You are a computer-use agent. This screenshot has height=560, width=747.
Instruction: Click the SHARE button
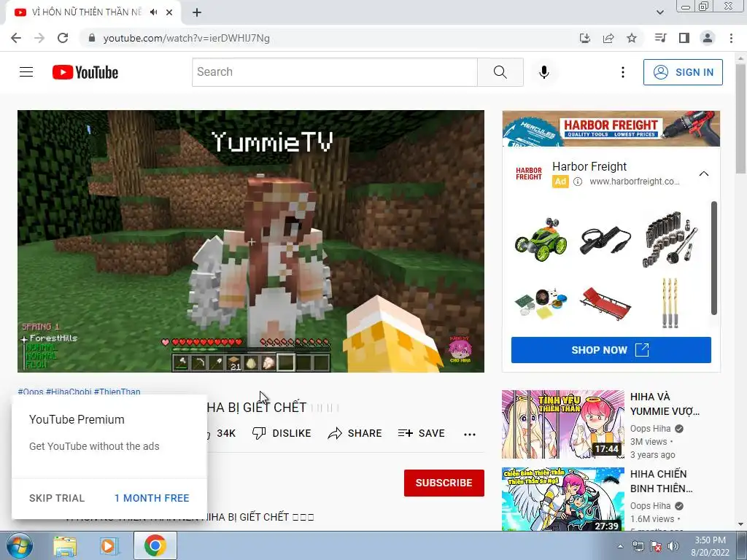tap(355, 433)
